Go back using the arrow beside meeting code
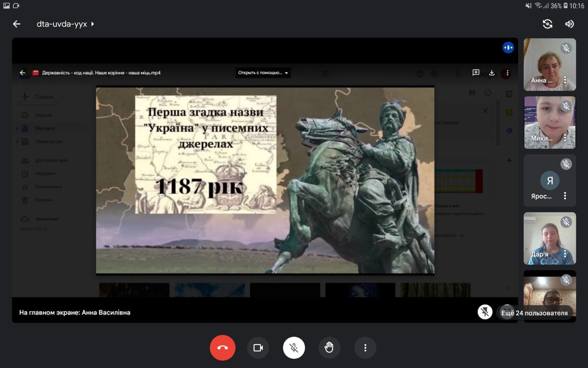Image resolution: width=588 pixels, height=368 pixels. pos(17,24)
